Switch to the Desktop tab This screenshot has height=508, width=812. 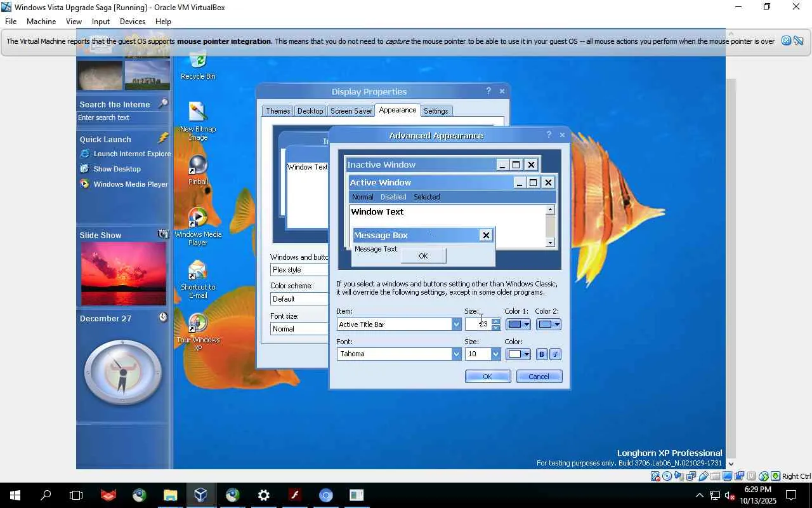point(310,111)
